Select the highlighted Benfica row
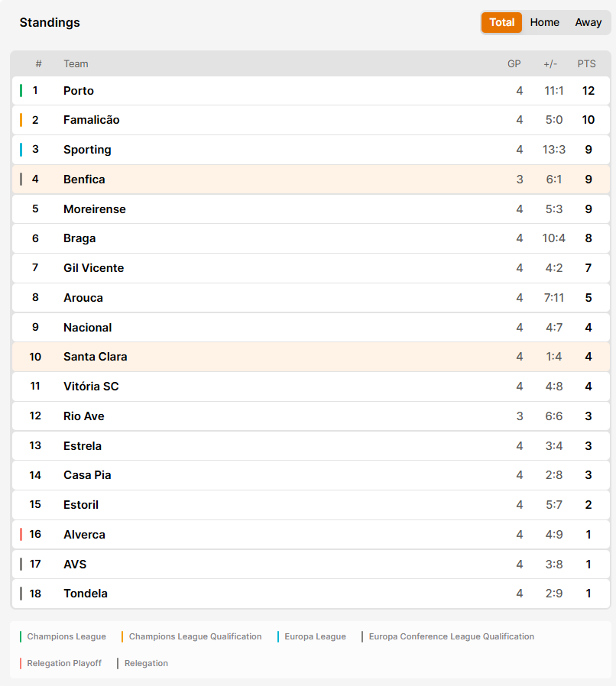The width and height of the screenshot is (616, 686). 311,180
